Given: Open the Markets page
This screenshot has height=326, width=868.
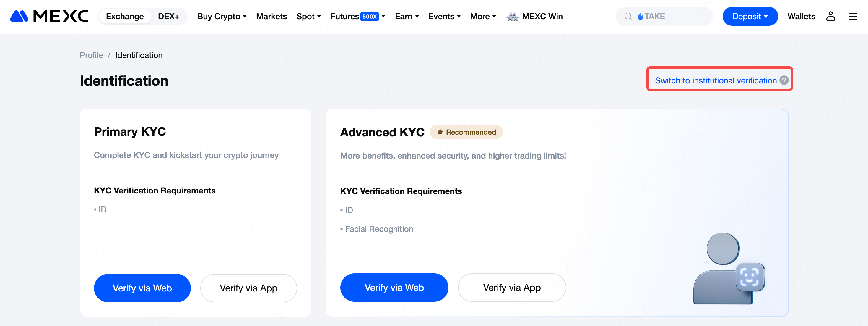Looking at the screenshot, I should coord(271,16).
